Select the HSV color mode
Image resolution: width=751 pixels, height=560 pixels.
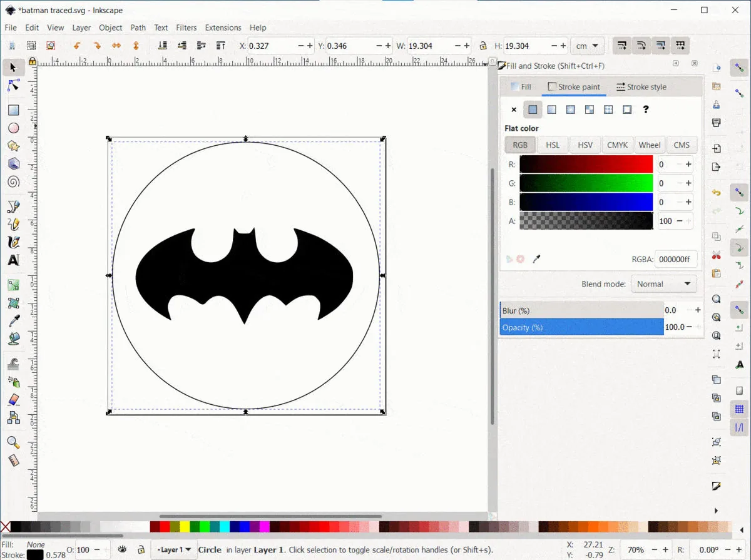click(585, 145)
